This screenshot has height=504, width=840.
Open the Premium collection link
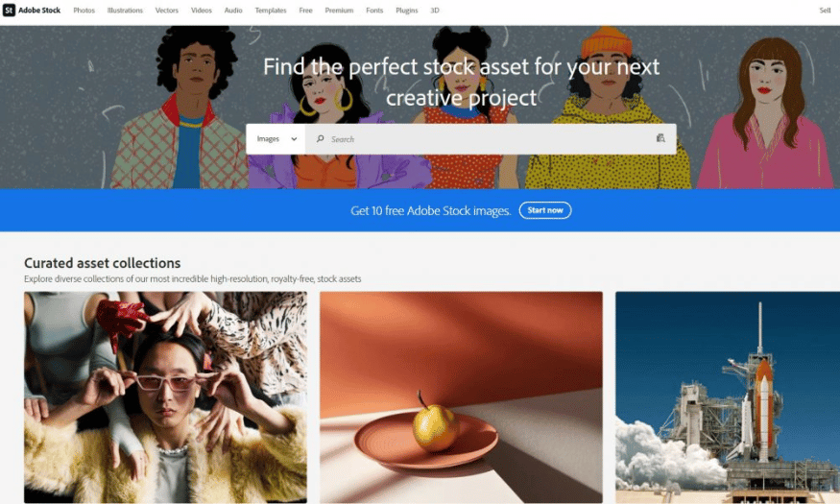339,11
